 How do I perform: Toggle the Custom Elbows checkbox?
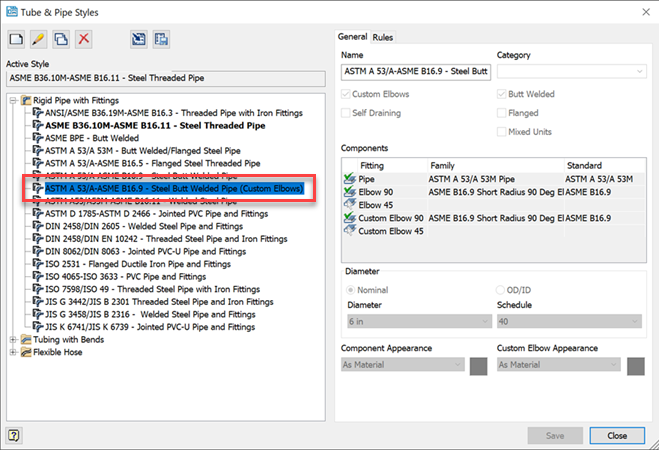coord(345,94)
